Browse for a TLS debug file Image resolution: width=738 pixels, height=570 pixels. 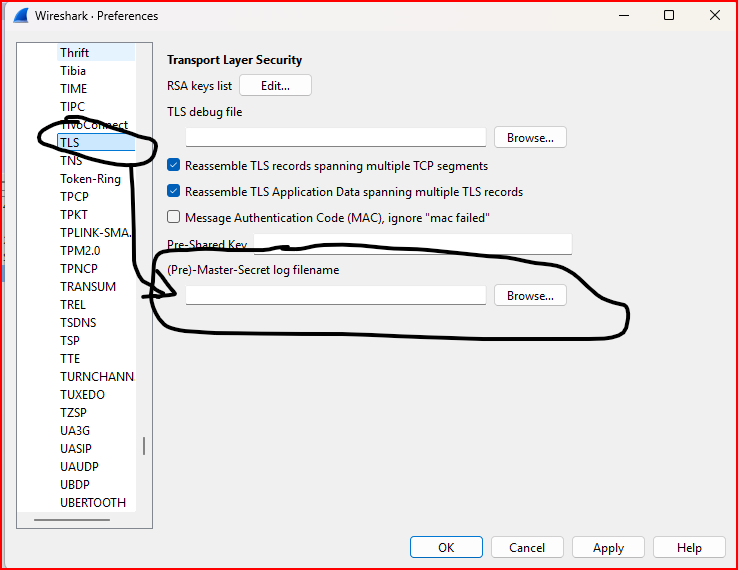coord(530,137)
